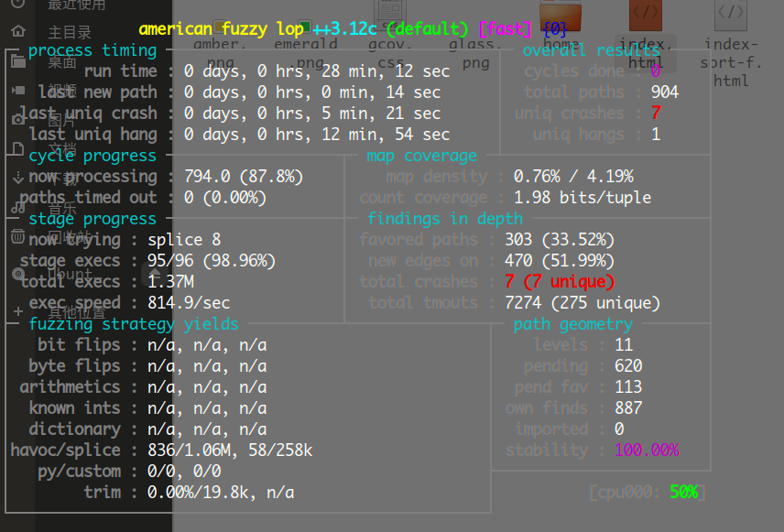Click map density "0.76% / 4.19%"
The width and height of the screenshot is (784, 532).
pyautogui.click(x=573, y=177)
